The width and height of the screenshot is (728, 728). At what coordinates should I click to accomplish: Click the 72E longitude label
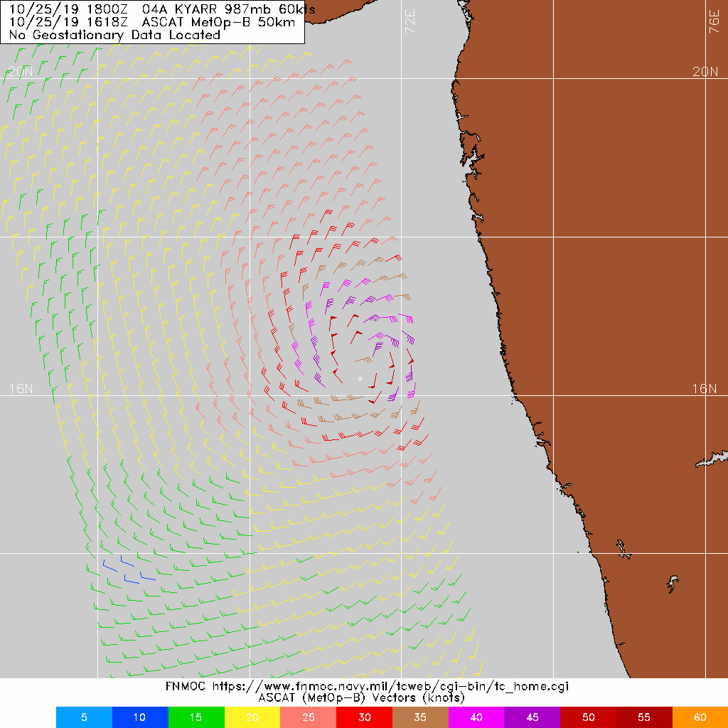[409, 22]
